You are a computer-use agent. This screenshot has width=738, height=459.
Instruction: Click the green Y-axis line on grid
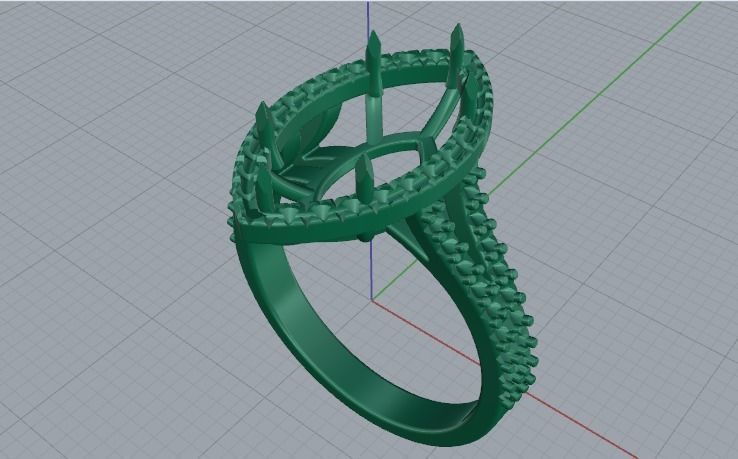tap(595, 99)
